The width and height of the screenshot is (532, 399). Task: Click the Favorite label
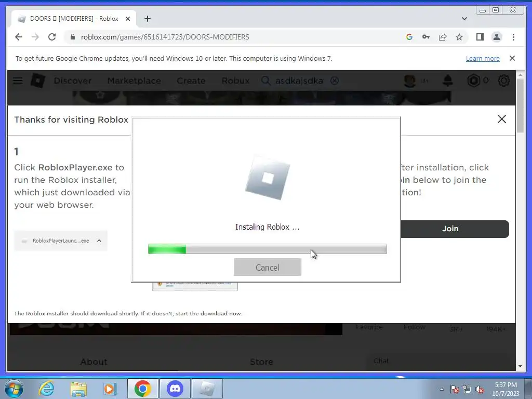coord(369,327)
